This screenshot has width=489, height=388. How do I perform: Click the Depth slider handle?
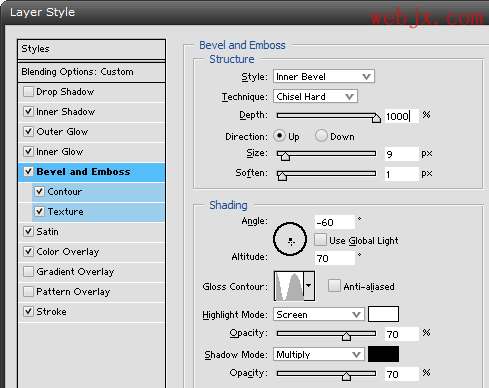point(376,118)
